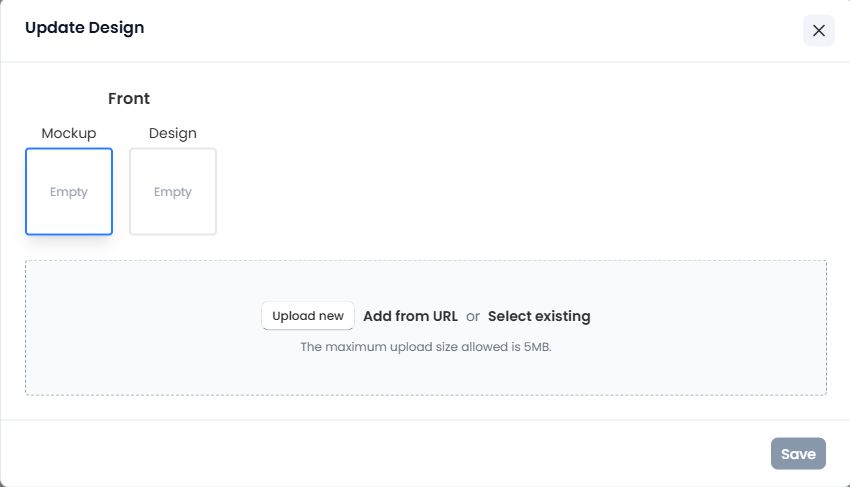This screenshot has height=487, width=850.
Task: Click the Upload new button
Action: click(x=308, y=316)
